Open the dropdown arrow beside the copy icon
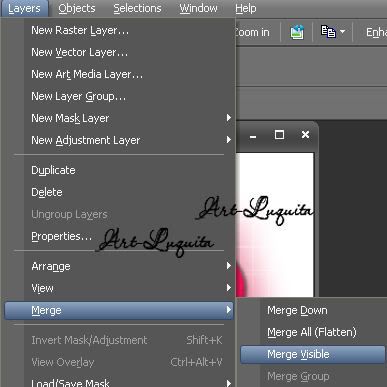 (343, 32)
